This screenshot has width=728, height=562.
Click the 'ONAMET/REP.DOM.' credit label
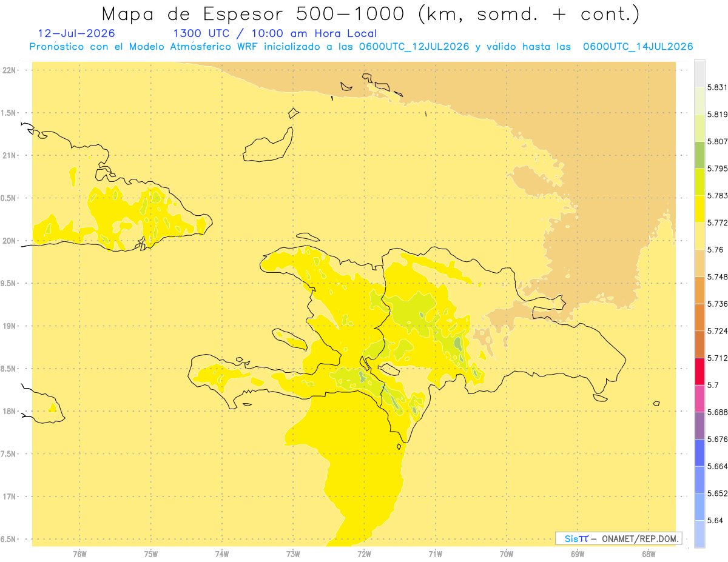[639, 538]
